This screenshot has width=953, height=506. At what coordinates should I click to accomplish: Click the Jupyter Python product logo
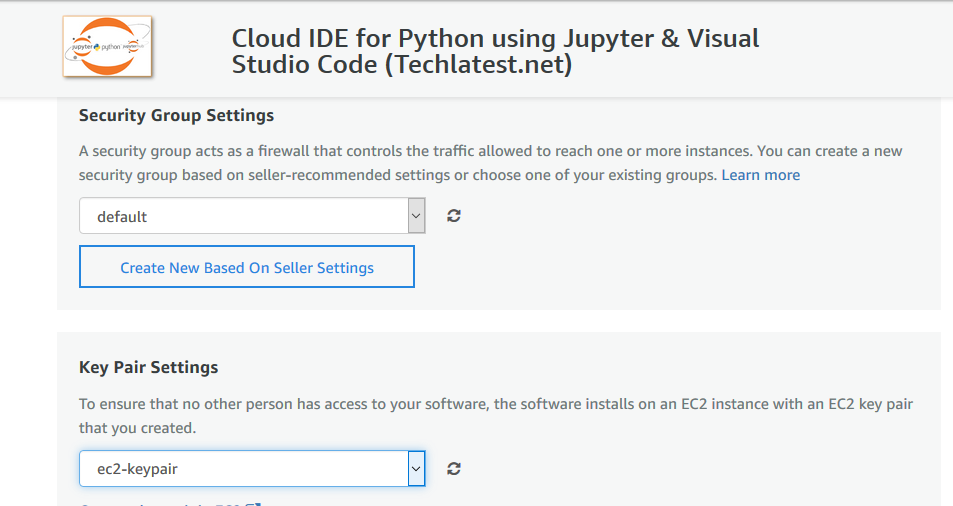[107, 47]
